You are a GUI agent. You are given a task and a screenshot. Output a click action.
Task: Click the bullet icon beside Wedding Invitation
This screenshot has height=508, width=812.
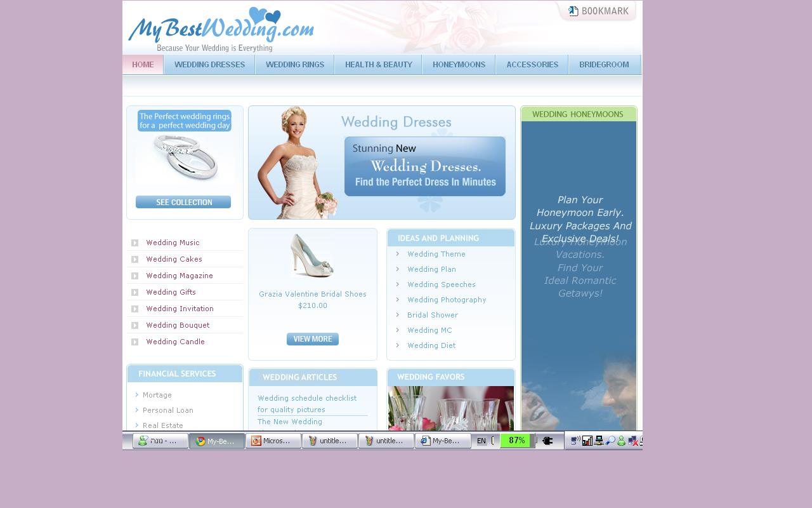click(134, 309)
